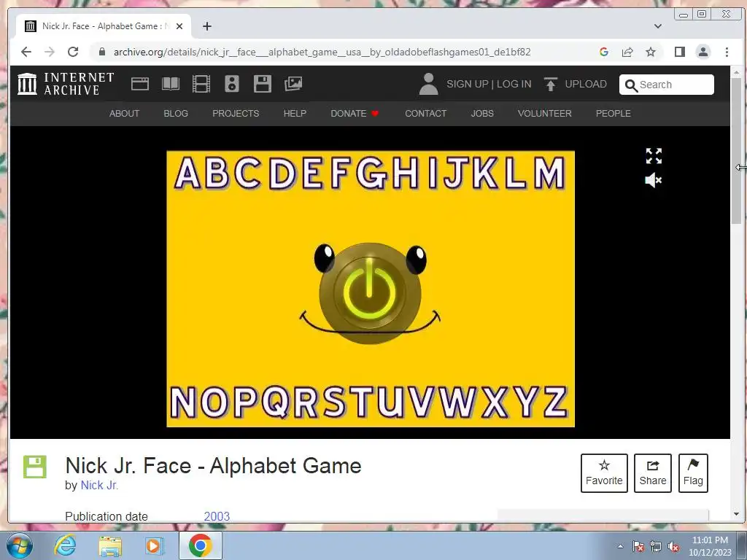Click the green software floppy icon
This screenshot has height=560, width=747.
35,467
